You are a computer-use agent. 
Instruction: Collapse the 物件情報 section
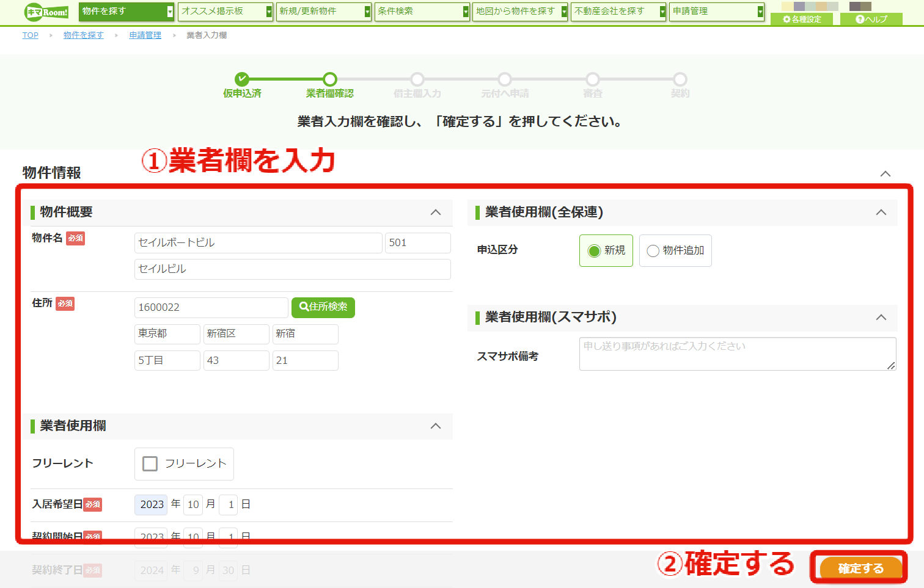pos(886,174)
